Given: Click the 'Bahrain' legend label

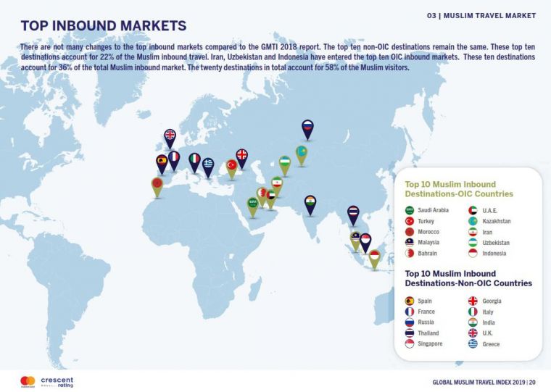Looking at the screenshot, I should pyautogui.click(x=427, y=254).
